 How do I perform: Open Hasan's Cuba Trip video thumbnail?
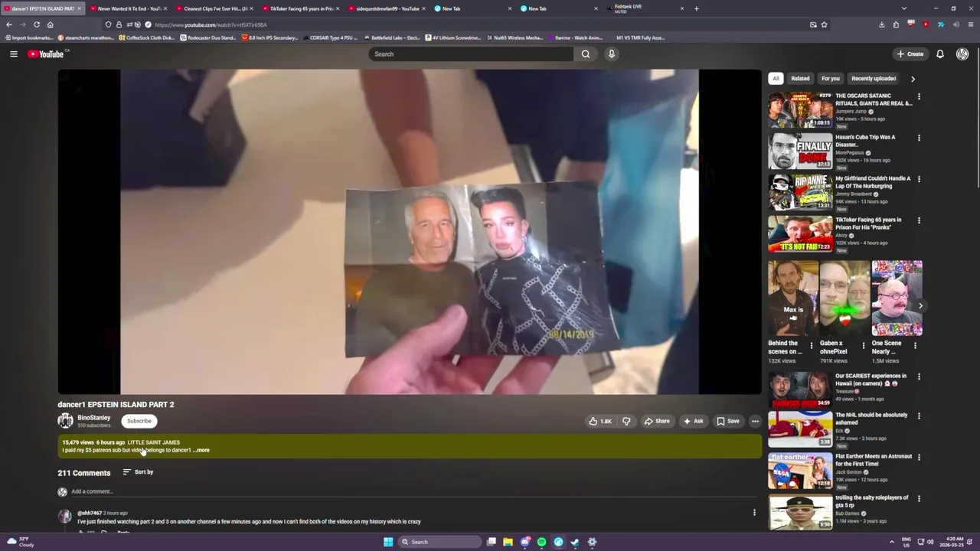tap(800, 151)
